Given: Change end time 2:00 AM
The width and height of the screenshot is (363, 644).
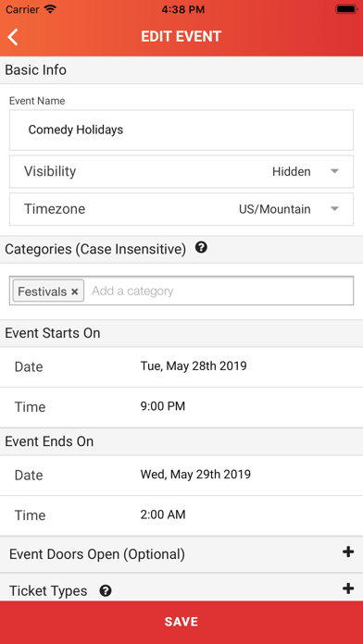Looking at the screenshot, I should pyautogui.click(x=163, y=514).
